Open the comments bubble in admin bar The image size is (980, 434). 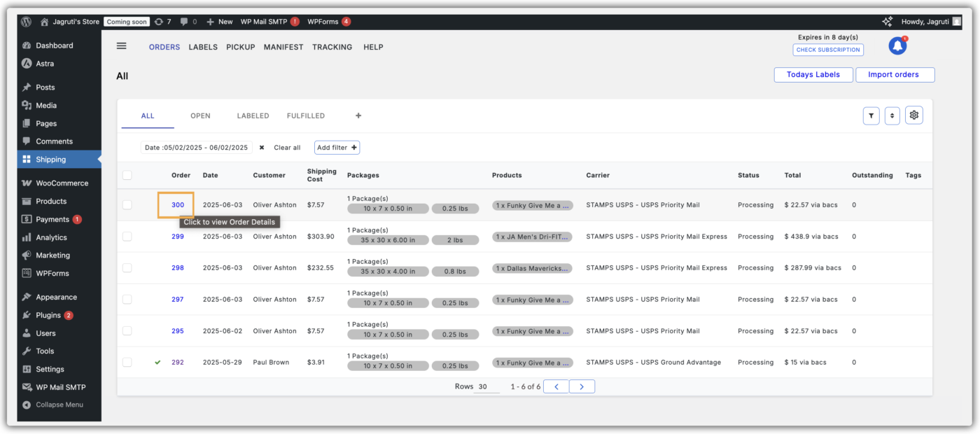click(x=188, y=22)
